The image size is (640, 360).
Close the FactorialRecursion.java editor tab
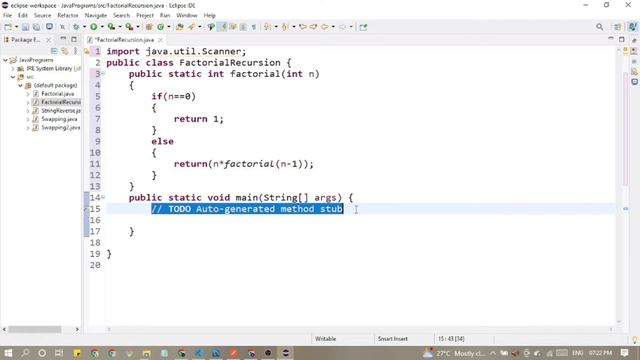click(161, 40)
